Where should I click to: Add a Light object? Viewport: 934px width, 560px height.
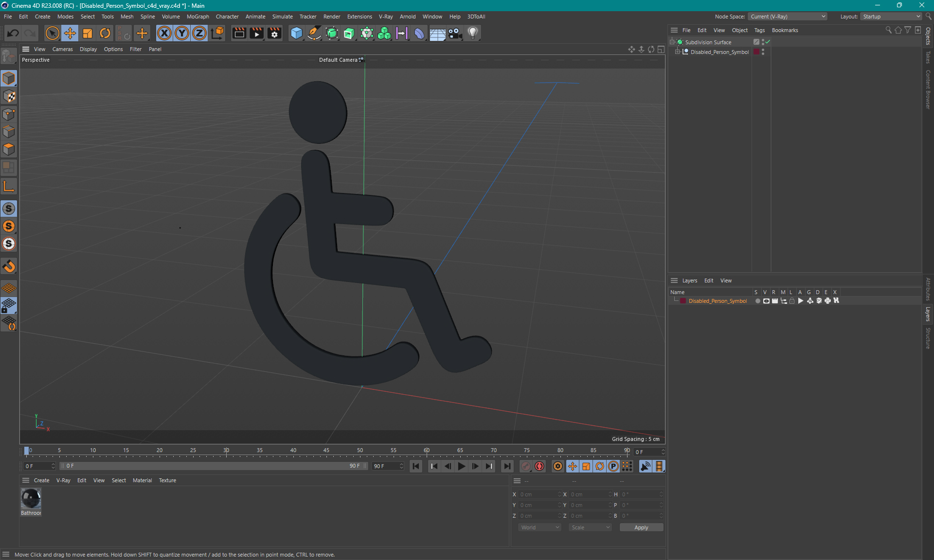473,33
